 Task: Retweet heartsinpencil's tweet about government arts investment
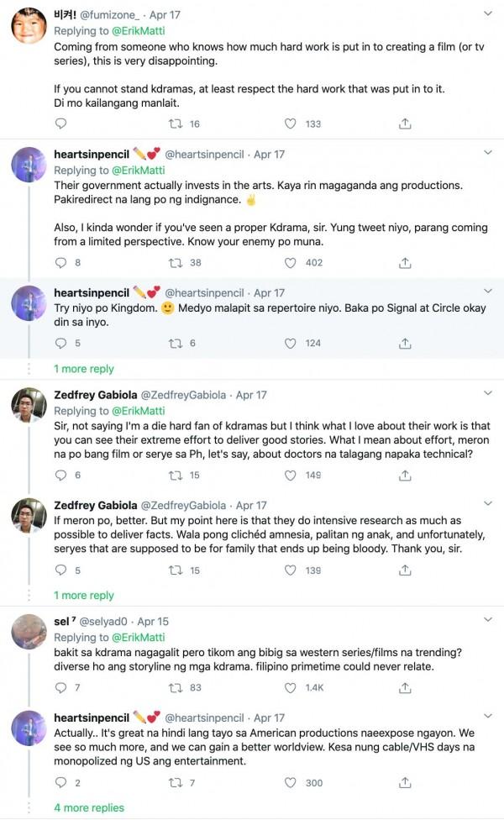[176, 263]
